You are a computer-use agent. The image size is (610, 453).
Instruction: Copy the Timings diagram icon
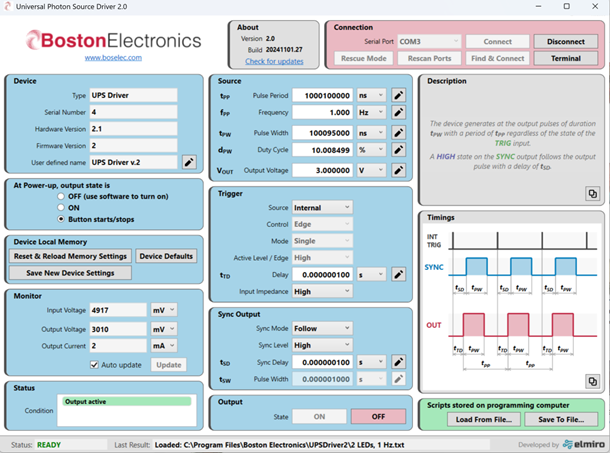point(592,381)
